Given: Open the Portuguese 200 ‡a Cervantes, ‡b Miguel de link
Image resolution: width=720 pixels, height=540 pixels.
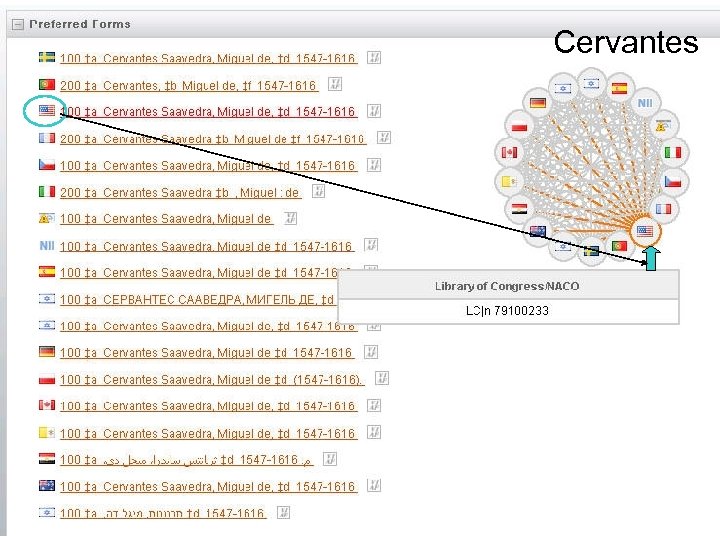Looking at the screenshot, I should click(x=189, y=85).
